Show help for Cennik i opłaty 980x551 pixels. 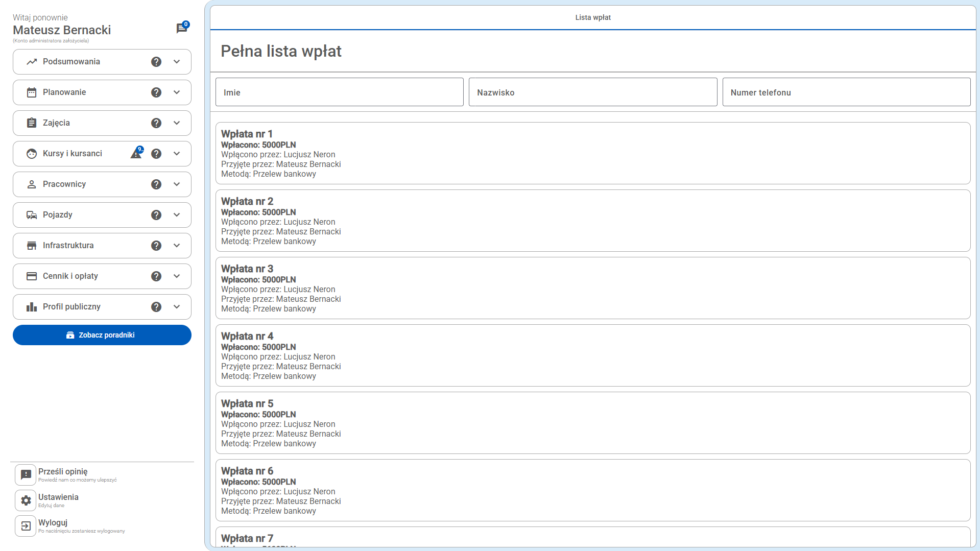pos(156,276)
